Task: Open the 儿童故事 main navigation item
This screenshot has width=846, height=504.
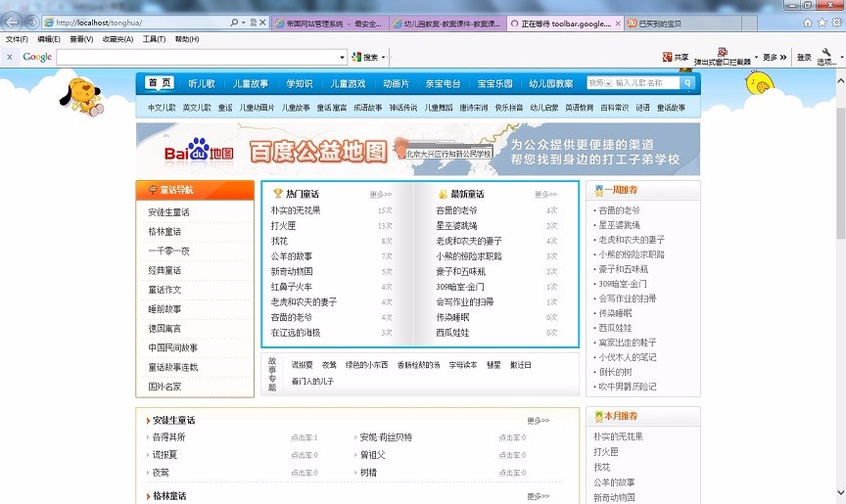Action: point(251,83)
